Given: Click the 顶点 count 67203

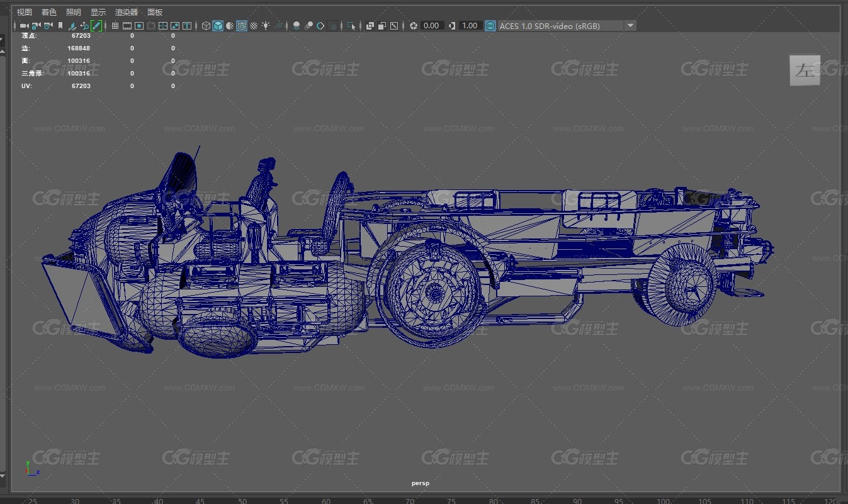Looking at the screenshot, I should pos(81,36).
